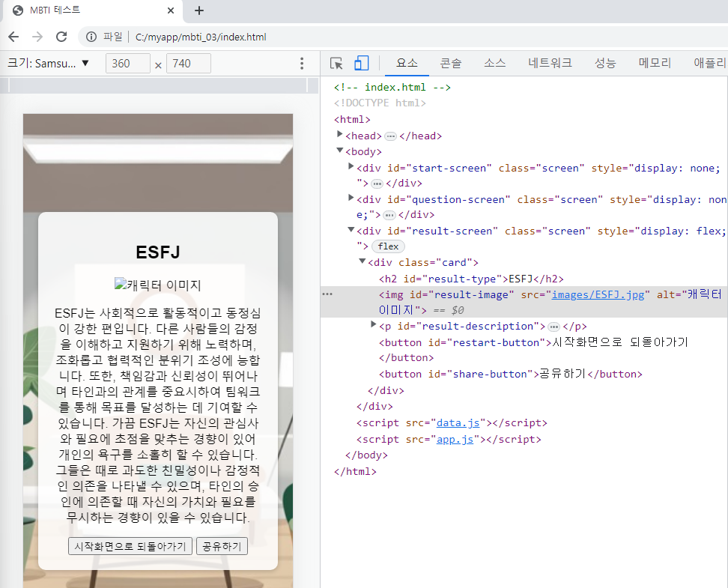Close the MBTI 테스트 tab
Image resolution: width=728 pixels, height=588 pixels.
(x=171, y=10)
